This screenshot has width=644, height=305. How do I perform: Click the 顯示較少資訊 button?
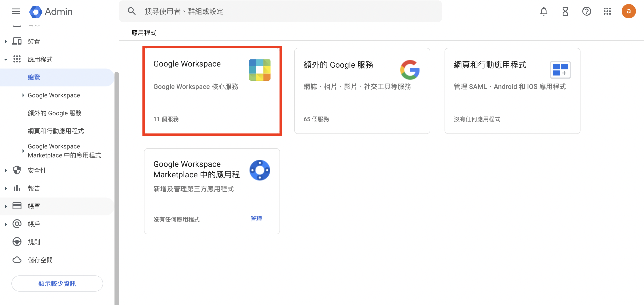tap(57, 284)
